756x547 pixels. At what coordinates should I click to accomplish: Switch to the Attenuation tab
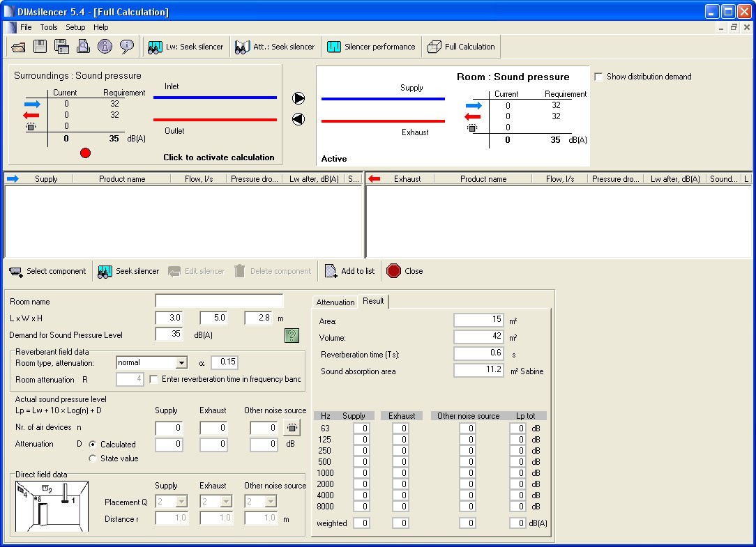click(335, 302)
